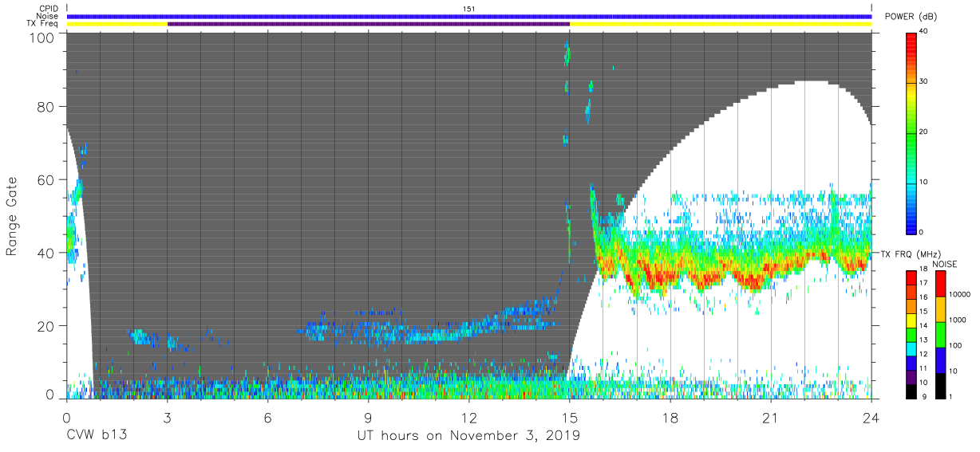Click the x-axis tick label 3

coord(168,417)
